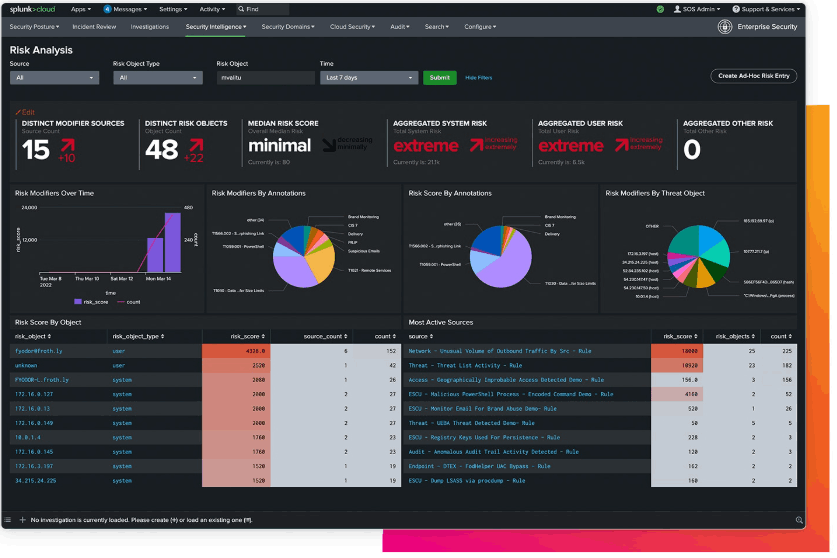The width and height of the screenshot is (837, 558).
Task: Click the SOS Admin user icon
Action: (677, 9)
